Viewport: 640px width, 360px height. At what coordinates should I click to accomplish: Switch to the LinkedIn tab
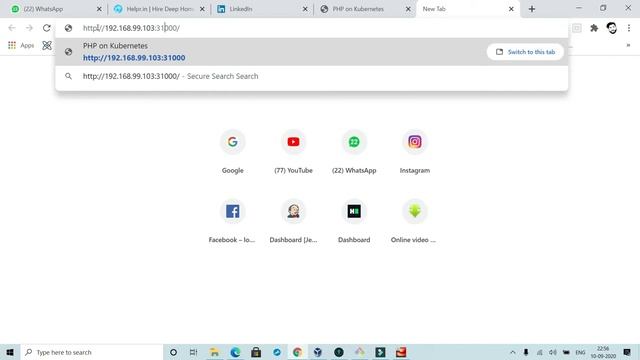261,9
